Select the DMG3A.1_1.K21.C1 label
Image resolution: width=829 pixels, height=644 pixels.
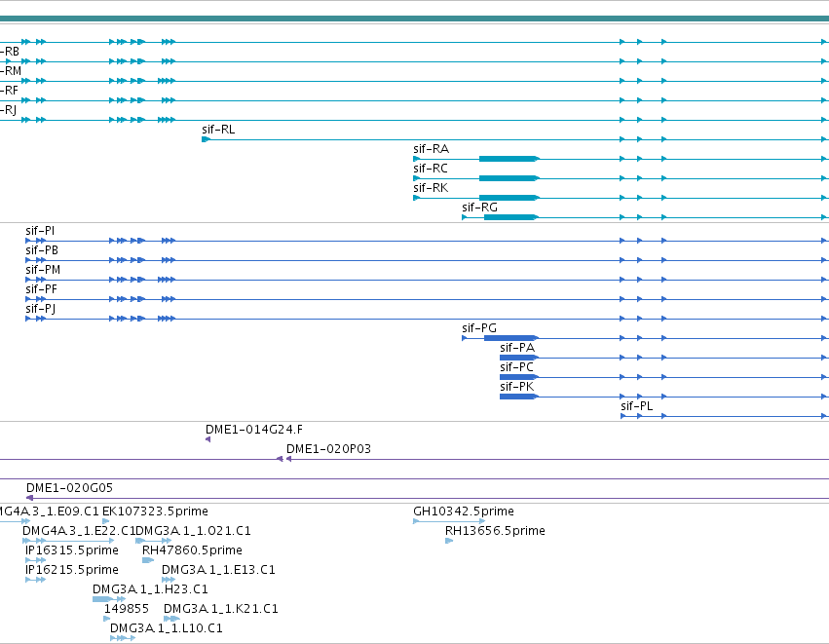[x=220, y=609]
